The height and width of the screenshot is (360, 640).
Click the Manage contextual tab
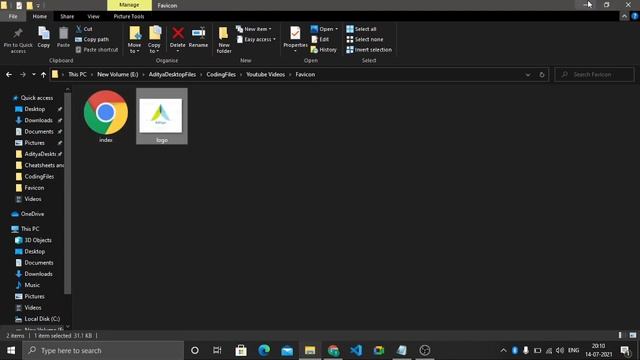point(129,5)
